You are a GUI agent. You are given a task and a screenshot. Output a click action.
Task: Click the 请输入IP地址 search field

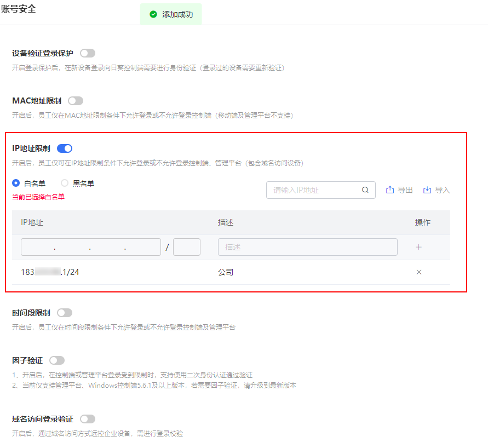tap(321, 190)
